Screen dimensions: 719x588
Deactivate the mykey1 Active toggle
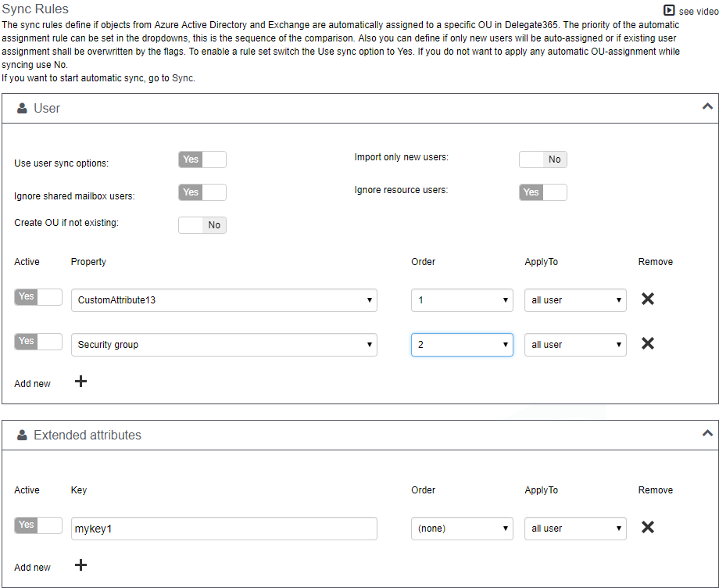click(x=38, y=525)
